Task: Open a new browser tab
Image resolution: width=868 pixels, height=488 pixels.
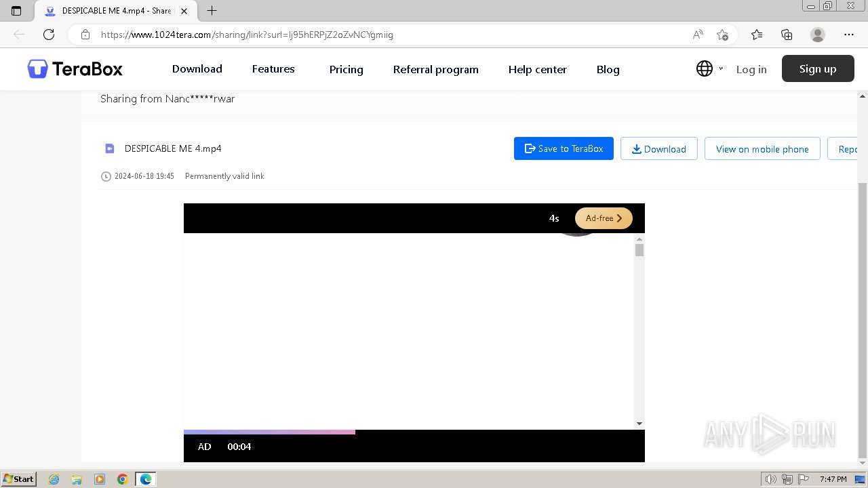Action: pyautogui.click(x=212, y=11)
